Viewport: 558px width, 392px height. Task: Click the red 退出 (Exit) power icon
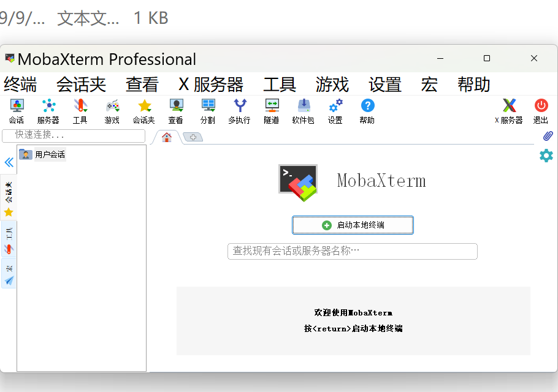pyautogui.click(x=541, y=111)
